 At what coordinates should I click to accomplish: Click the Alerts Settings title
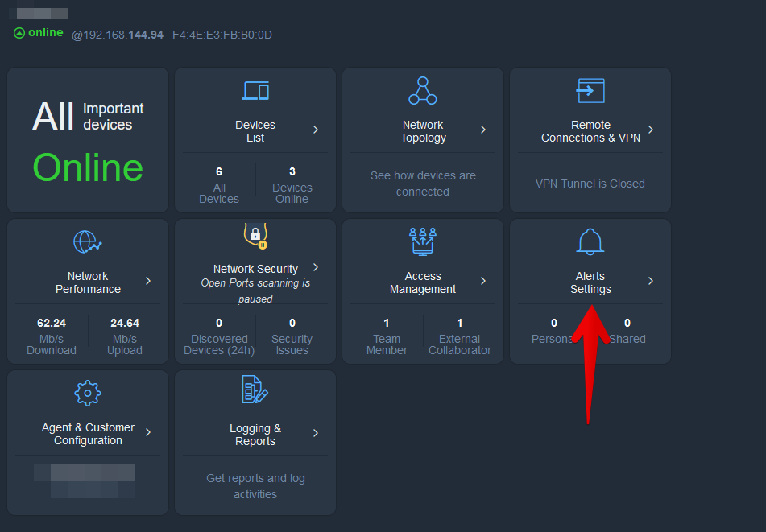(590, 282)
